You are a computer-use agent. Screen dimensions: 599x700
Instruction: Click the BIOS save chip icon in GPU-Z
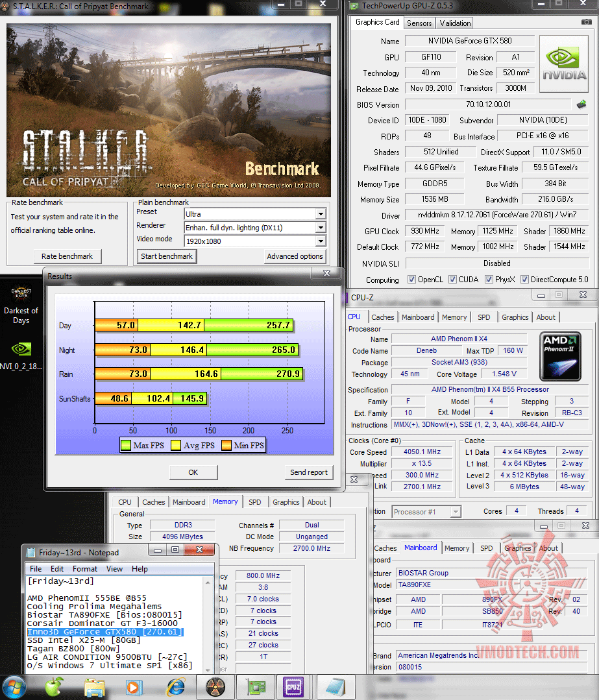pyautogui.click(x=581, y=104)
